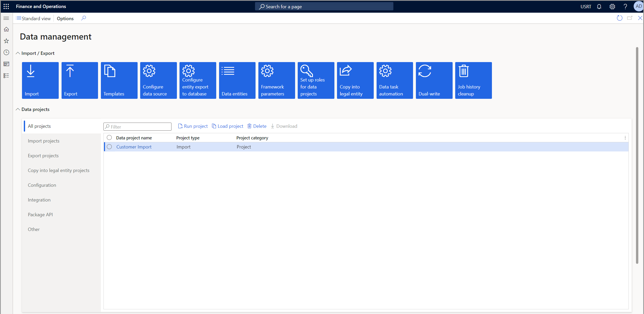The image size is (644, 314).
Task: Open the Export tile
Action: [x=80, y=80]
